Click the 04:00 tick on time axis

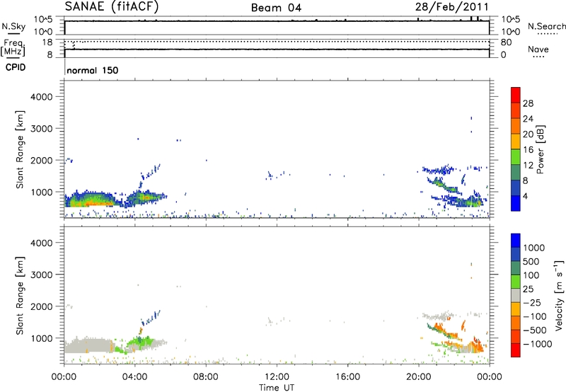135,376
